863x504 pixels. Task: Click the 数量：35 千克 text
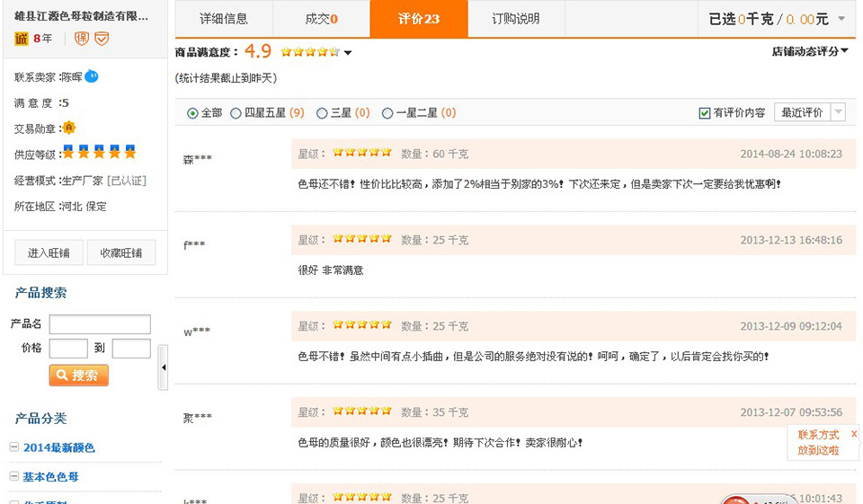[x=435, y=412]
